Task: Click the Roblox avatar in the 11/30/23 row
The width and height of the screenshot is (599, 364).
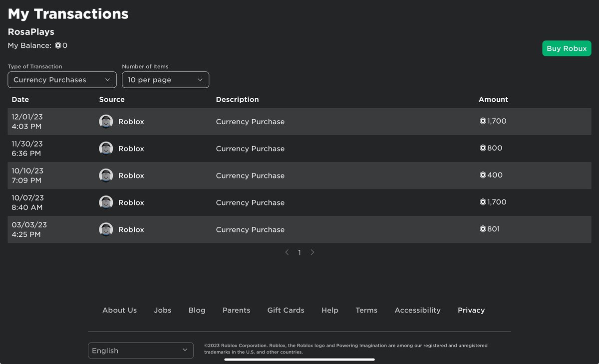Action: click(106, 149)
